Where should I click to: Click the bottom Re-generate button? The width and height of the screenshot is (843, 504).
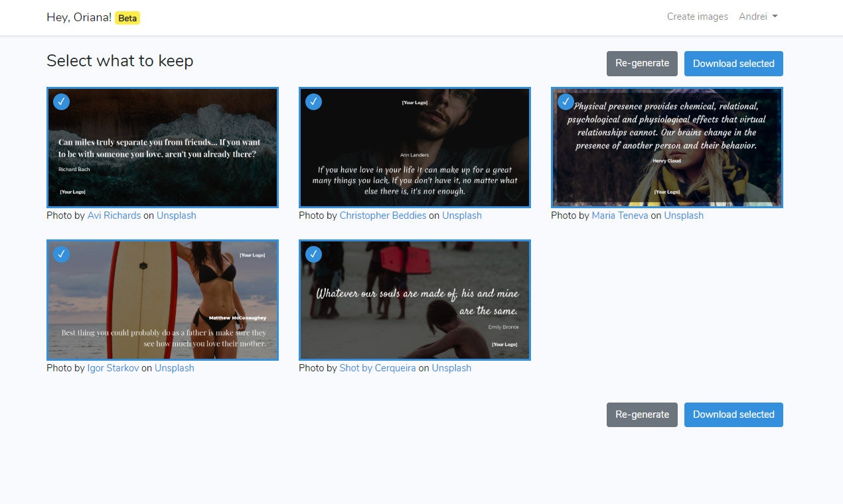(x=642, y=414)
